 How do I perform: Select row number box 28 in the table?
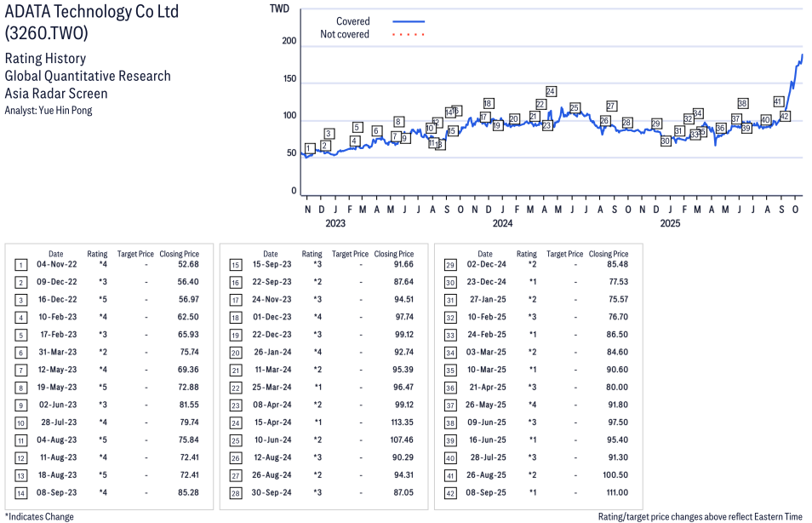coord(235,493)
